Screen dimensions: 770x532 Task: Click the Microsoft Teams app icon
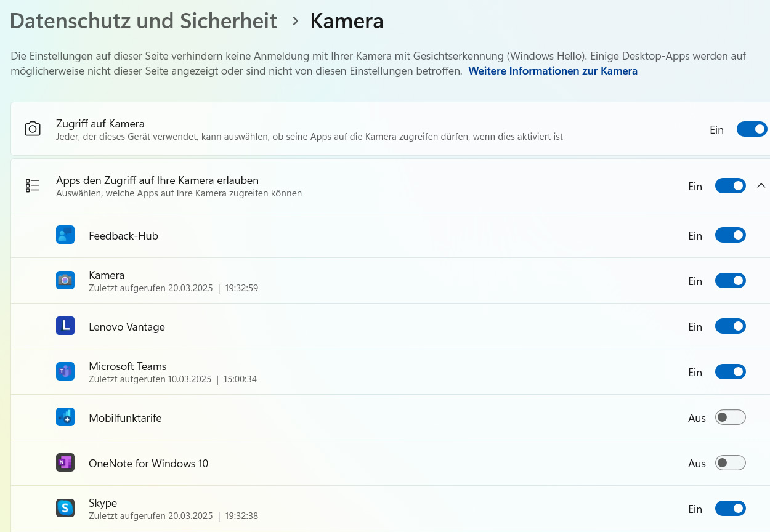click(x=65, y=372)
